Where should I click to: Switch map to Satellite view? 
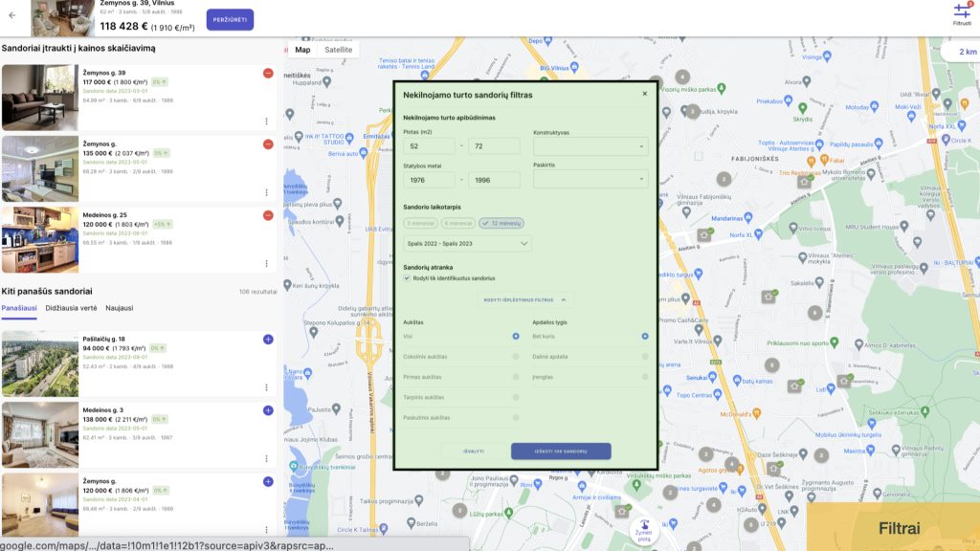[x=338, y=50]
